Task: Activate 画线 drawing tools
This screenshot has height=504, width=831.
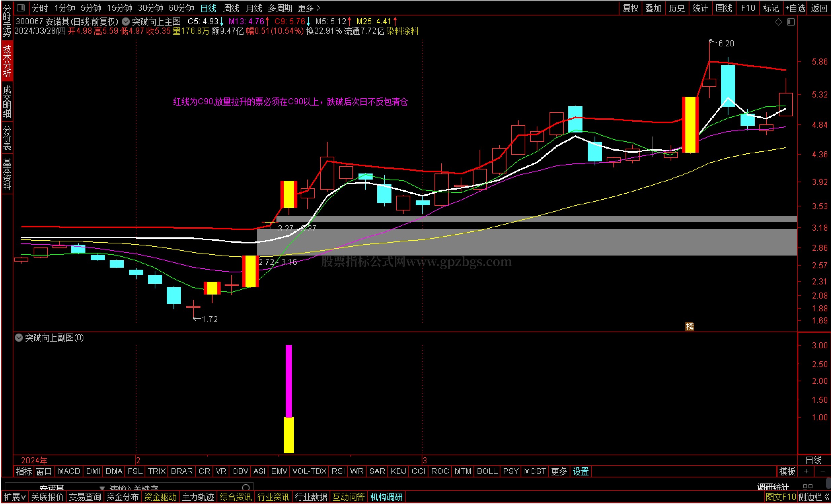Action: pyautogui.click(x=724, y=8)
